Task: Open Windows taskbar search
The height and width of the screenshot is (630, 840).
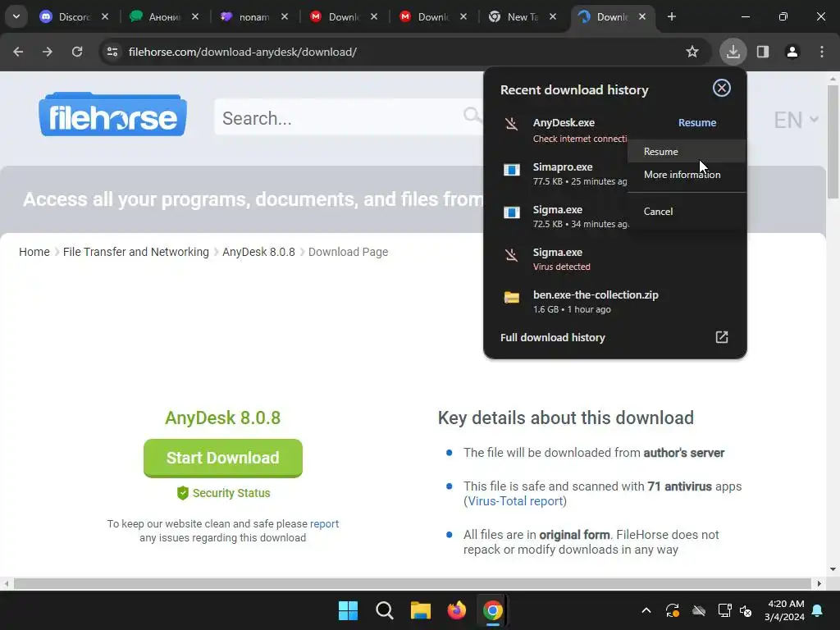Action: (x=385, y=610)
